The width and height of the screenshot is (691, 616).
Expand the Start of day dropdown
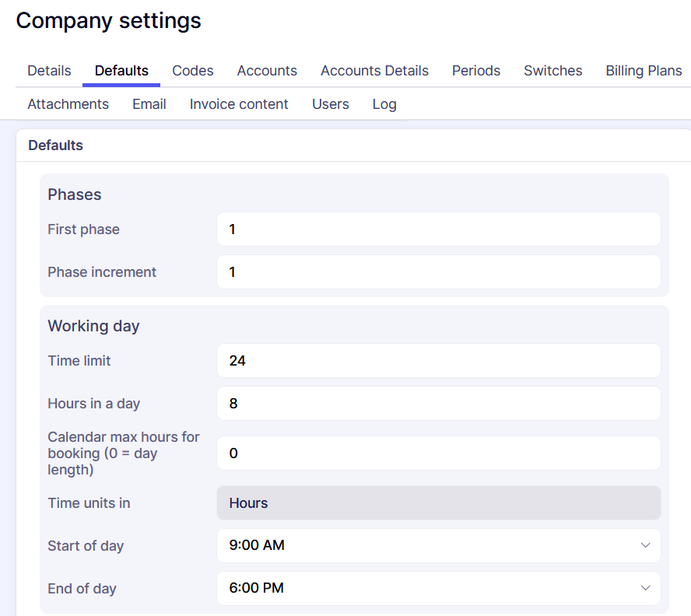coord(438,546)
